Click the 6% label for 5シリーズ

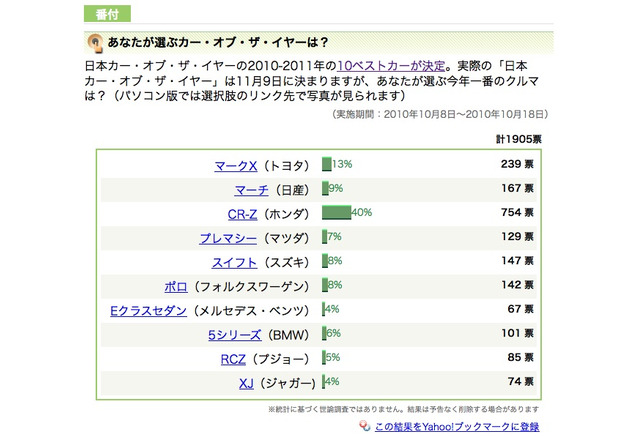334,333
